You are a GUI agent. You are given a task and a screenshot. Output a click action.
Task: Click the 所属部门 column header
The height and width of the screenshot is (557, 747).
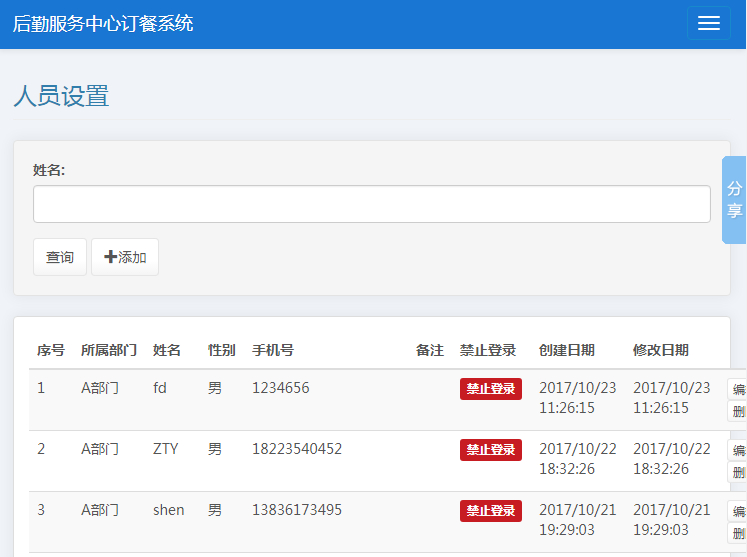(109, 350)
